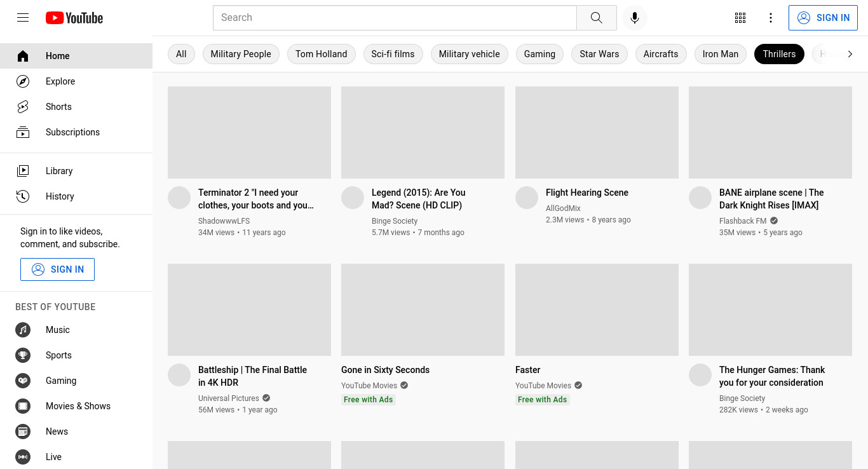Select the Military People chip

click(241, 54)
